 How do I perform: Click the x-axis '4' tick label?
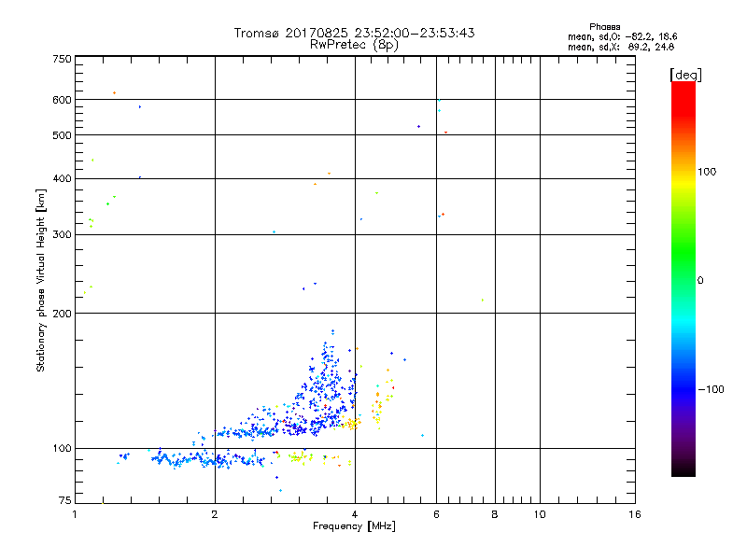click(355, 514)
